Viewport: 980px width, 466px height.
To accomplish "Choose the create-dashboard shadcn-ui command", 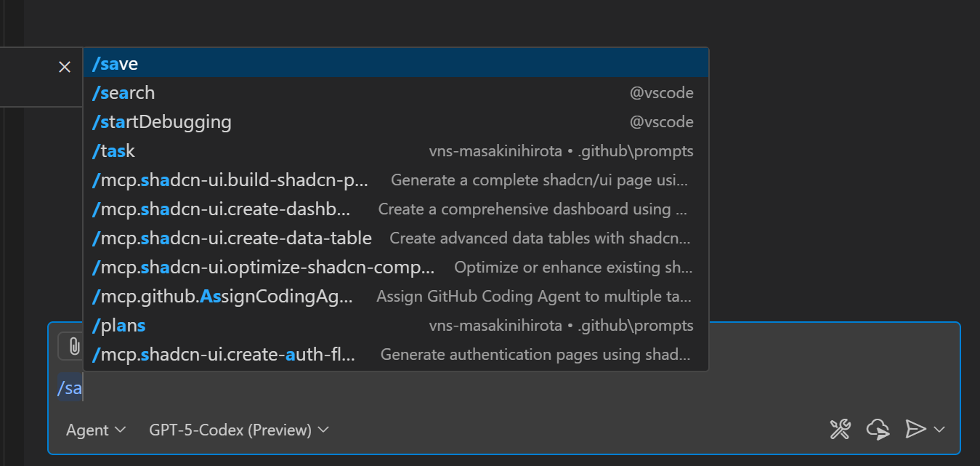I will [x=396, y=209].
